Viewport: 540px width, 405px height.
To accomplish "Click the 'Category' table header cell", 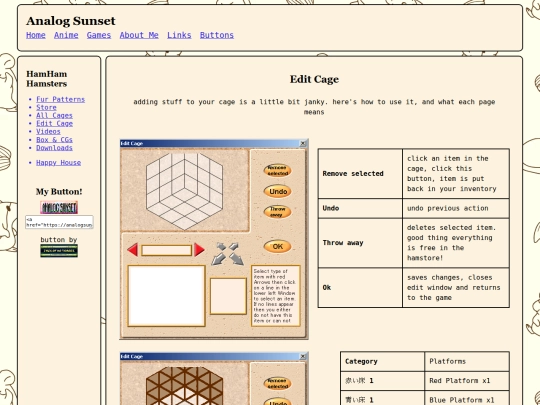I will [x=383, y=362].
